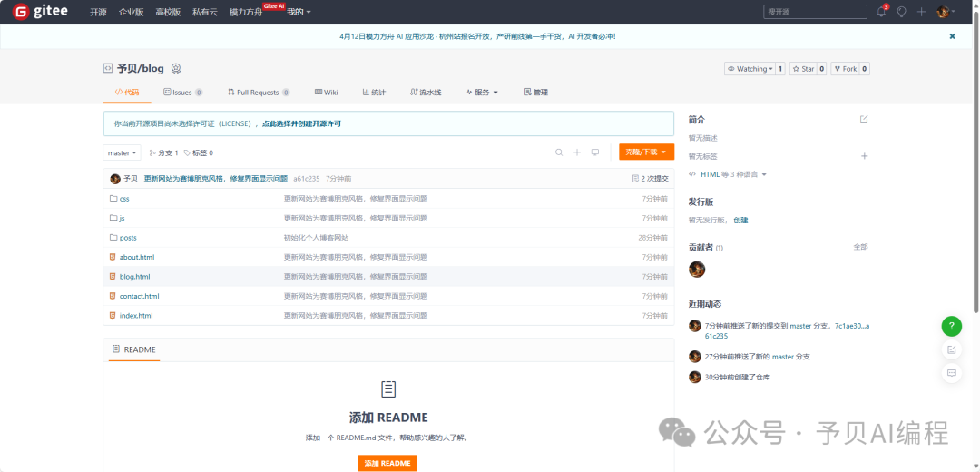Open 私有云 in the top navigation
The width and height of the screenshot is (980, 472).
coord(205,12)
